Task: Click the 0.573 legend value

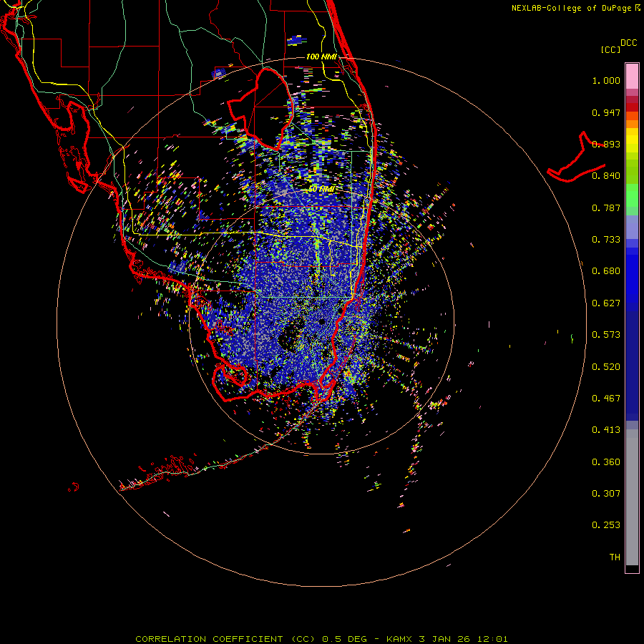Action: [606, 335]
